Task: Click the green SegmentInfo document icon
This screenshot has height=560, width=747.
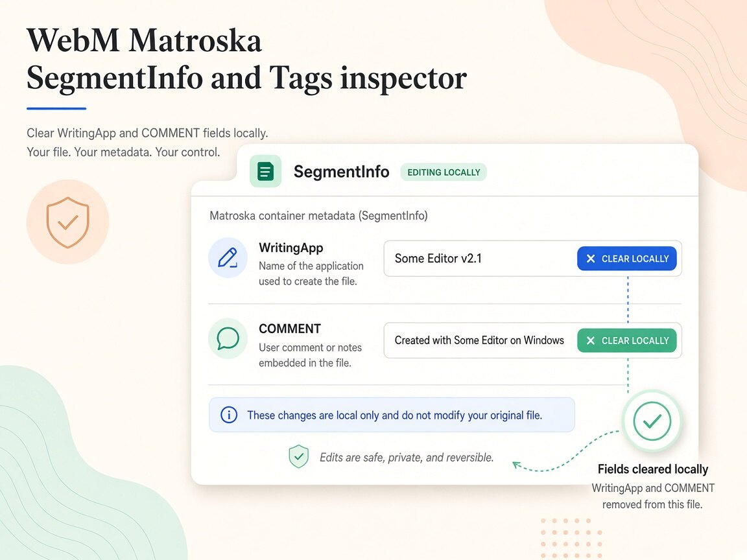Action: tap(265, 171)
